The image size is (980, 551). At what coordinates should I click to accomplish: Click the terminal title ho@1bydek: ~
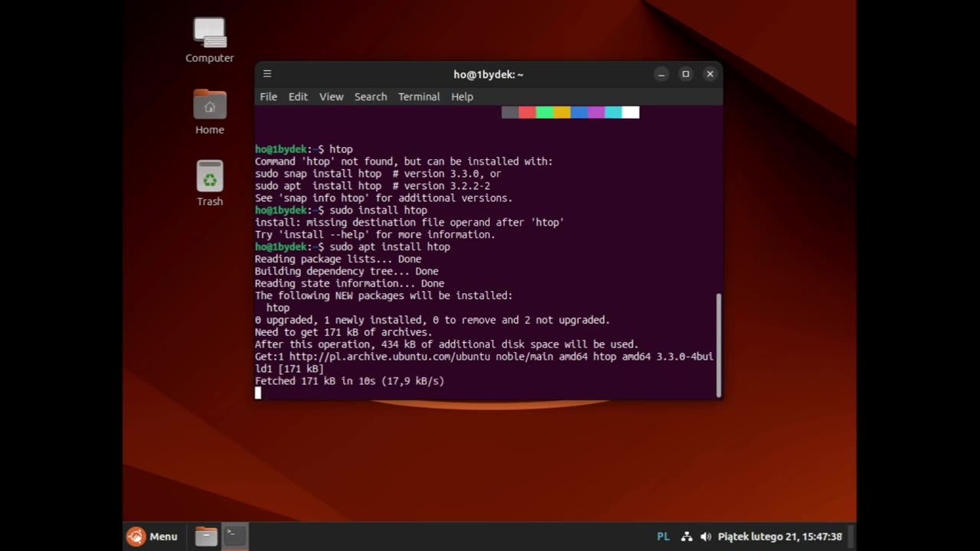point(488,74)
